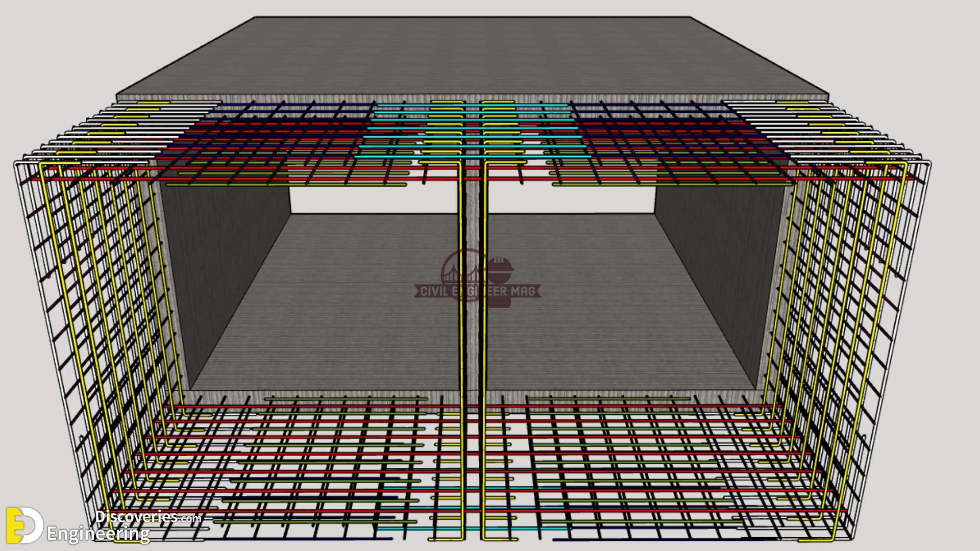Click the Engineering Discoveries.com logo text
This screenshot has height=551, width=980.
[124, 526]
